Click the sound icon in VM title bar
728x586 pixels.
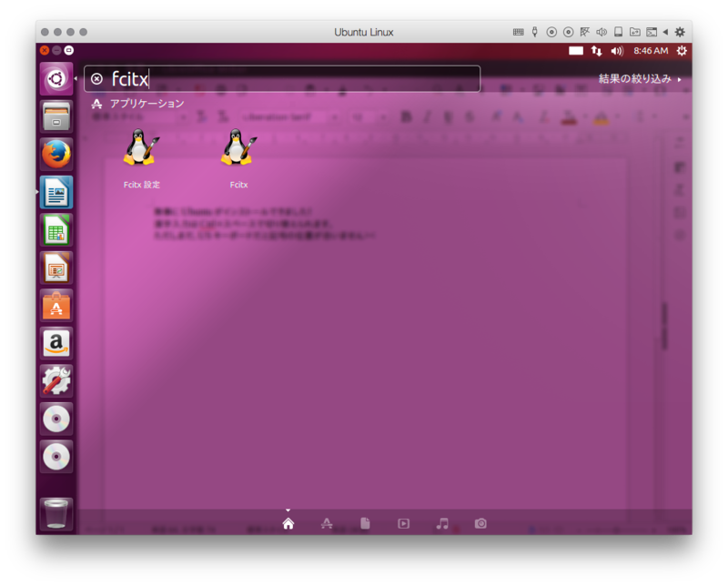(602, 32)
